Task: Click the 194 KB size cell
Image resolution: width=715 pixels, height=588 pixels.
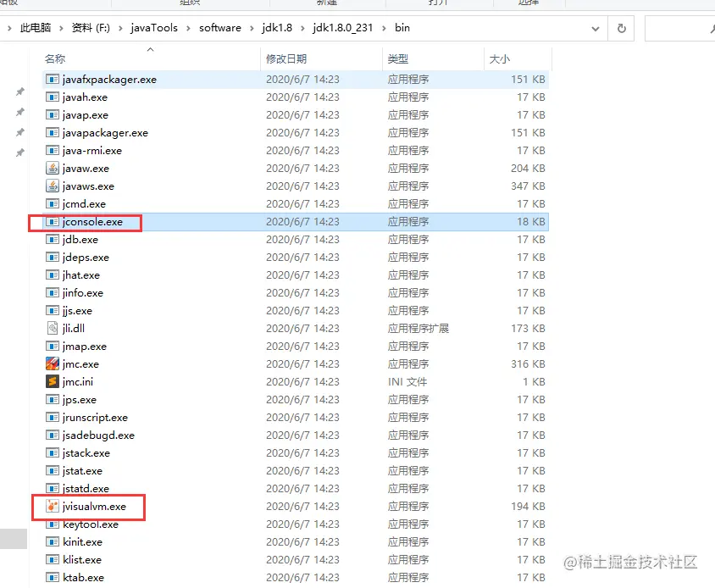Action: tap(528, 507)
